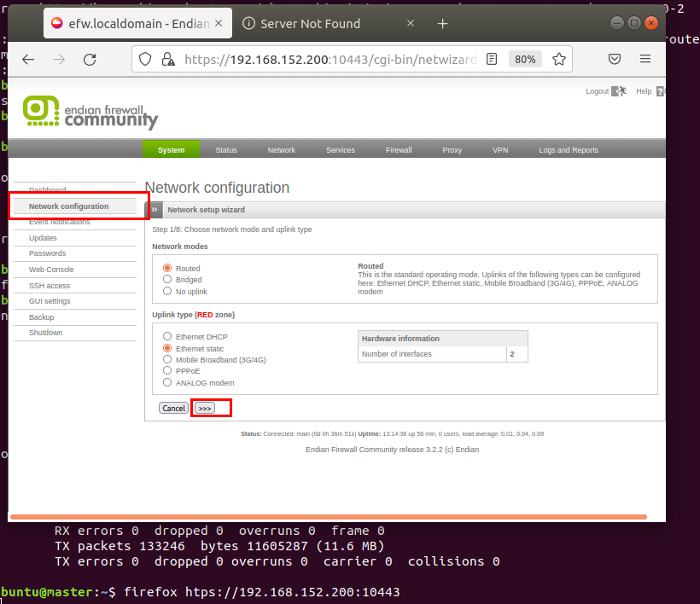Screen dimensions: 700x604
Task: Click the padlock warning site info icon
Action: (168, 59)
